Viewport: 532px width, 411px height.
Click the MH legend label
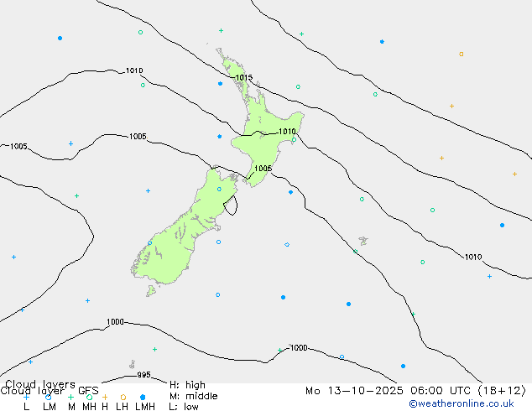pos(89,406)
